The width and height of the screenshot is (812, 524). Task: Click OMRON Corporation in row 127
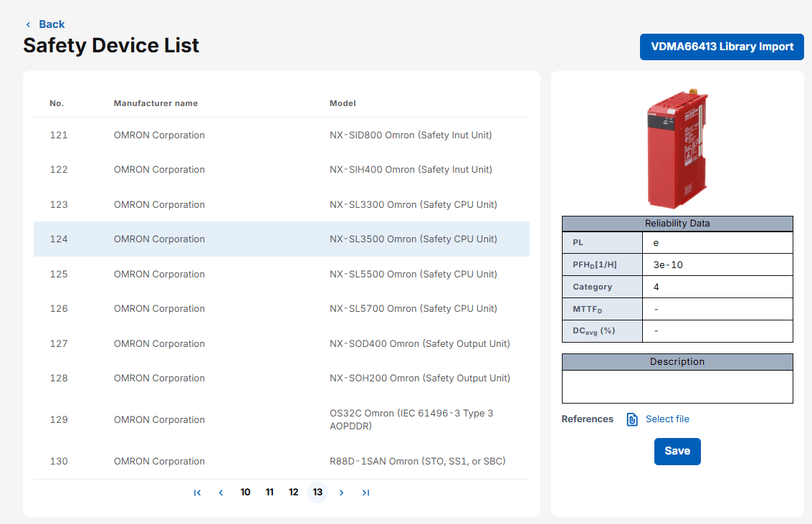click(160, 344)
